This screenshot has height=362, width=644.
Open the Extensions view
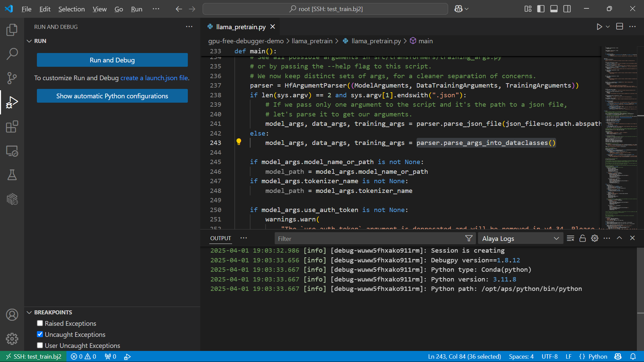coord(12,126)
